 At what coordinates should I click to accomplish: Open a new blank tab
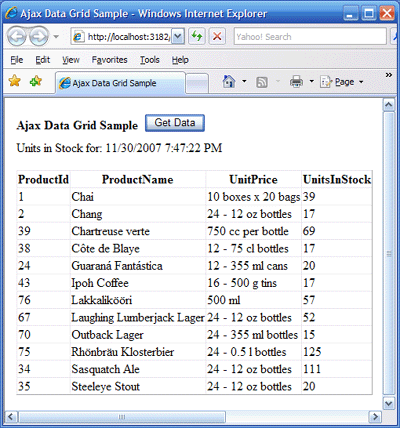click(x=197, y=83)
